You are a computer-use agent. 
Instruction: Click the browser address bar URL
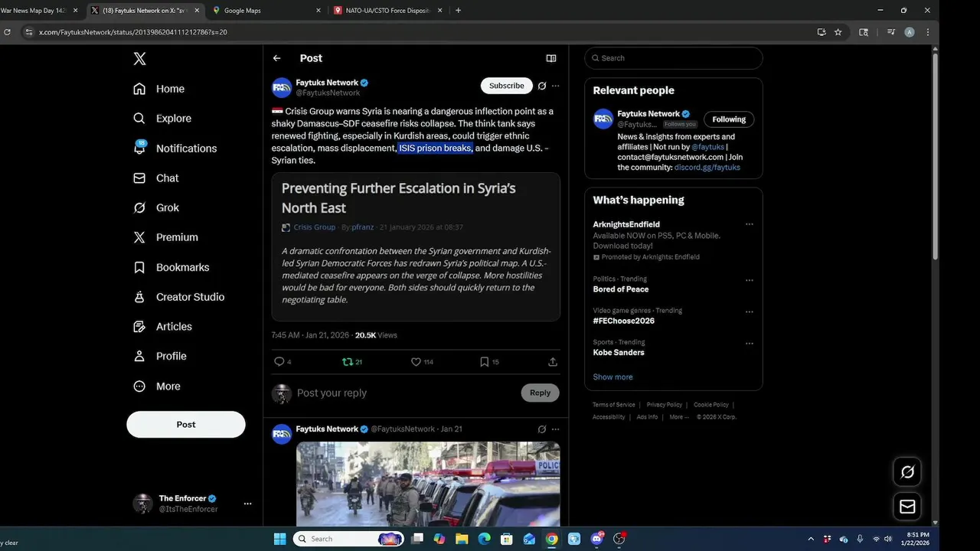point(133,32)
